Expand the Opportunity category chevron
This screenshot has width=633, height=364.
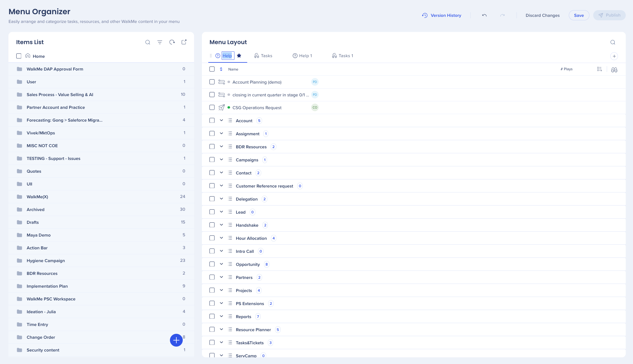pos(221,264)
